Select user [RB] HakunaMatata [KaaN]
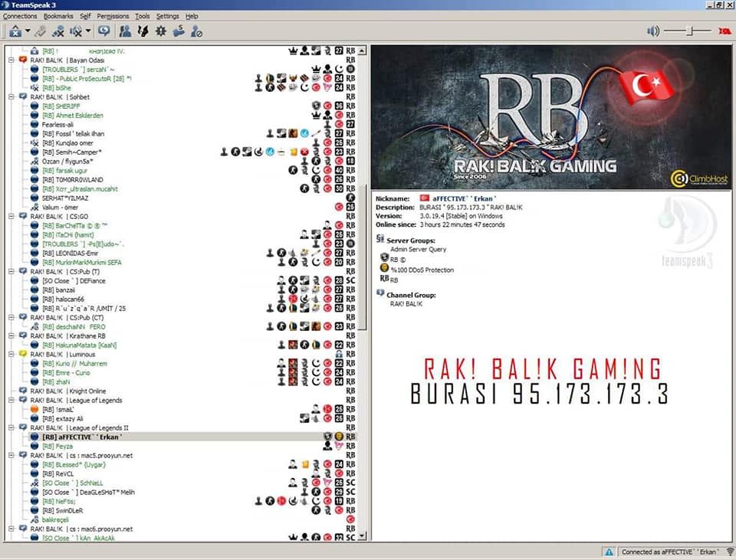736x560 pixels. [x=79, y=345]
